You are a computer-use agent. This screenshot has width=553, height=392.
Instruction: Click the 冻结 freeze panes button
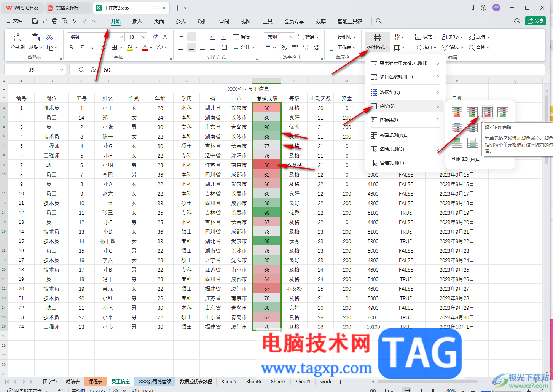(x=479, y=37)
